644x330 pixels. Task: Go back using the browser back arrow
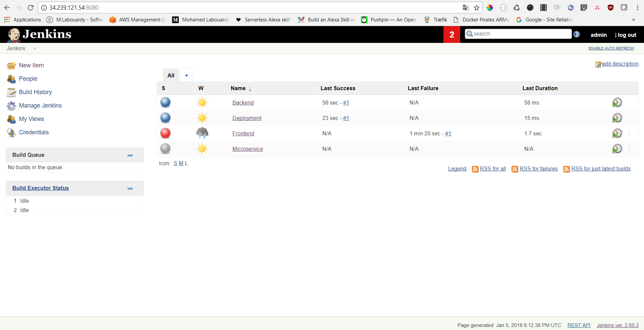(7, 8)
